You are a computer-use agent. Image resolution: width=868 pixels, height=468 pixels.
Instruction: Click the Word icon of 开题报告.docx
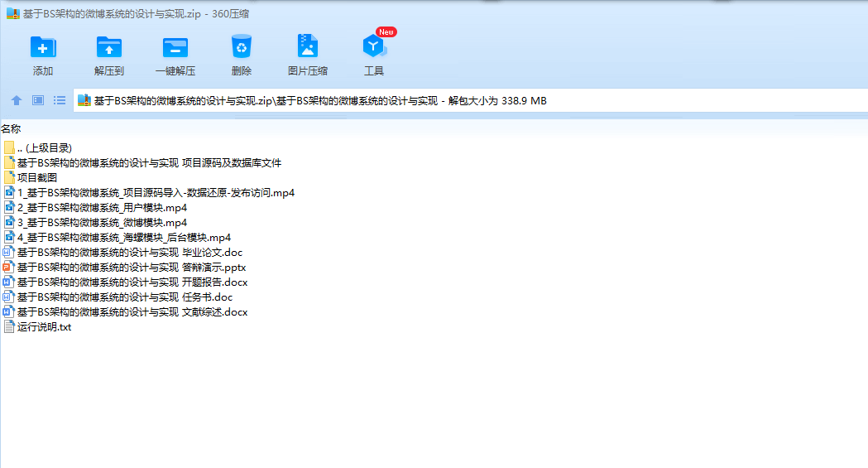(x=7, y=282)
